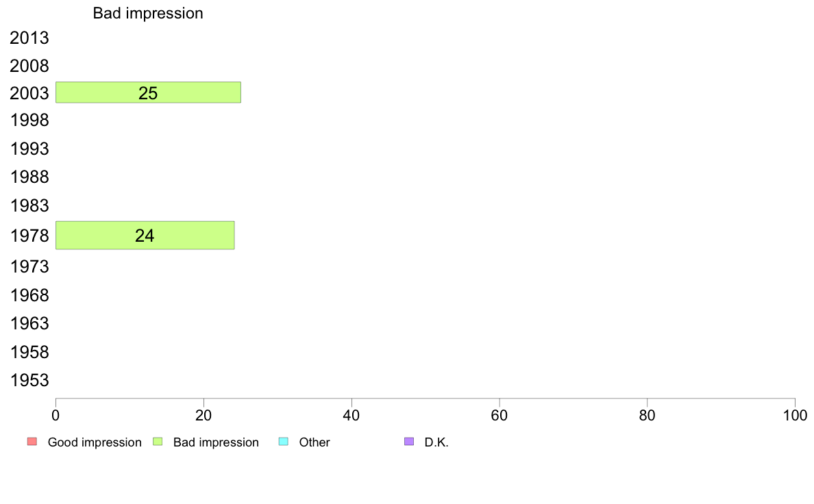The width and height of the screenshot is (814, 504).
Task: Click the 2013 year label
Action: 29,38
